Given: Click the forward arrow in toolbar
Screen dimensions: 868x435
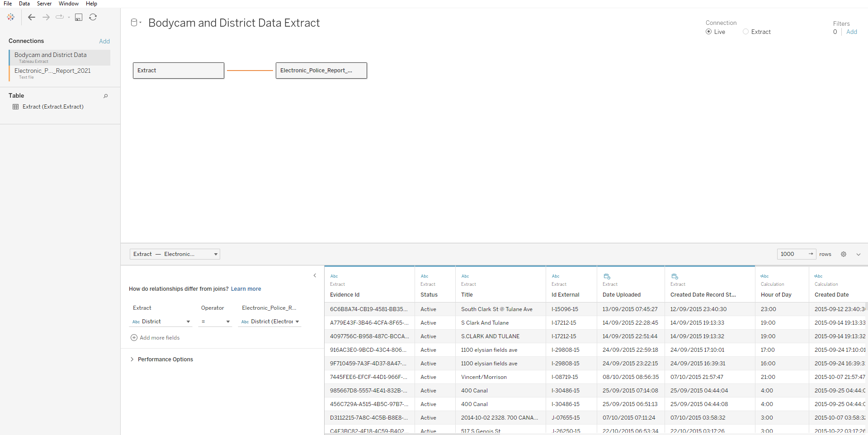Looking at the screenshot, I should pyautogui.click(x=46, y=17).
